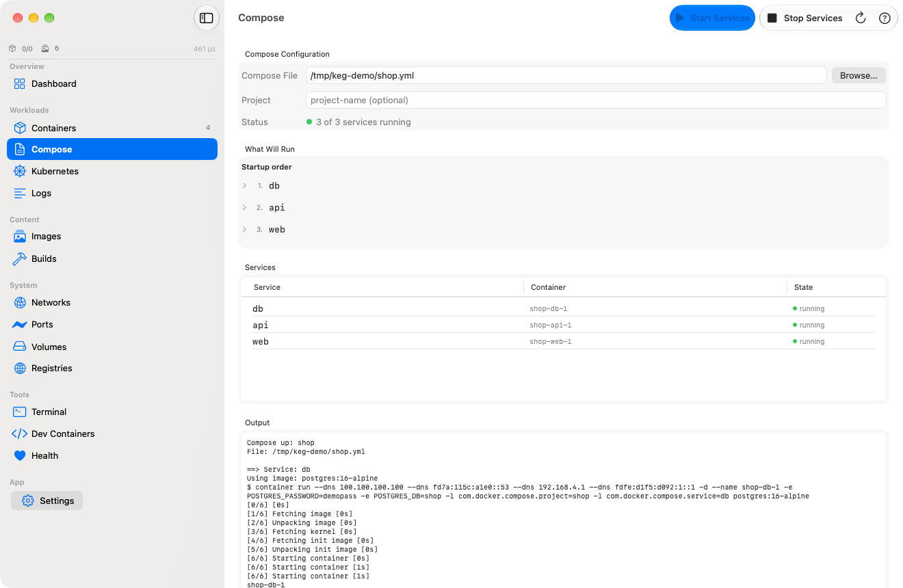Open the Health section
The image size is (903, 588).
point(112,455)
